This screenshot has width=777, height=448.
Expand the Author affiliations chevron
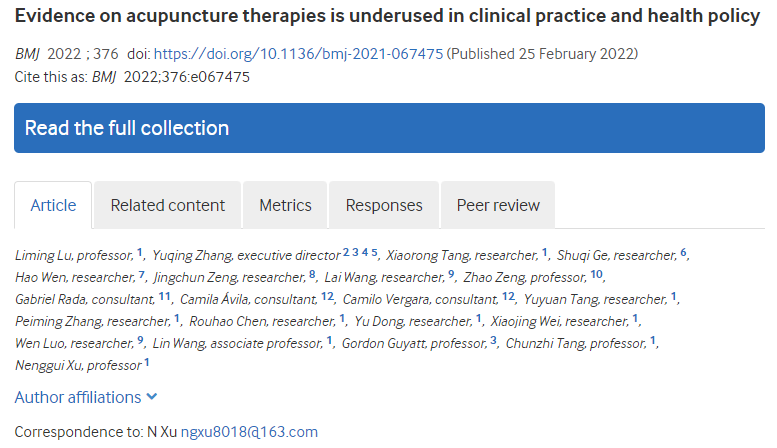pos(152,397)
